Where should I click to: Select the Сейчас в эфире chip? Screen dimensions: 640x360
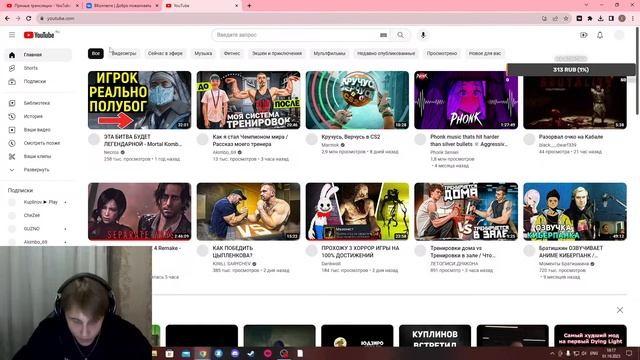point(165,53)
